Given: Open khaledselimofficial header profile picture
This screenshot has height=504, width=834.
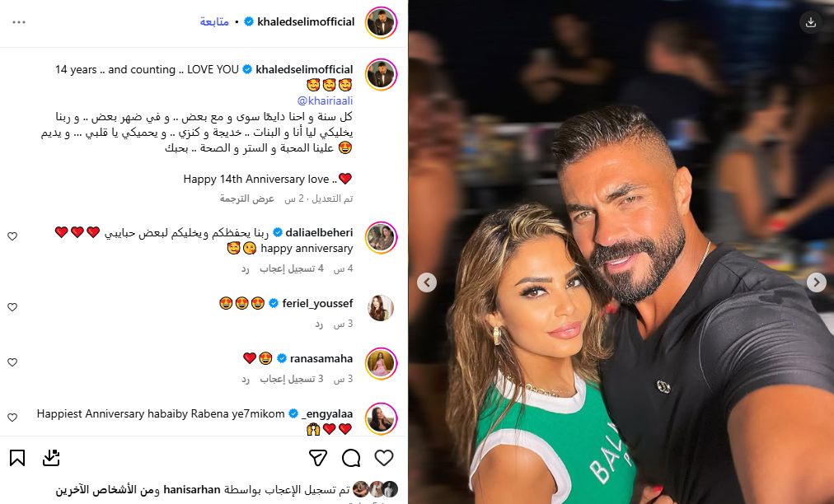Looking at the screenshot, I should (x=381, y=22).
